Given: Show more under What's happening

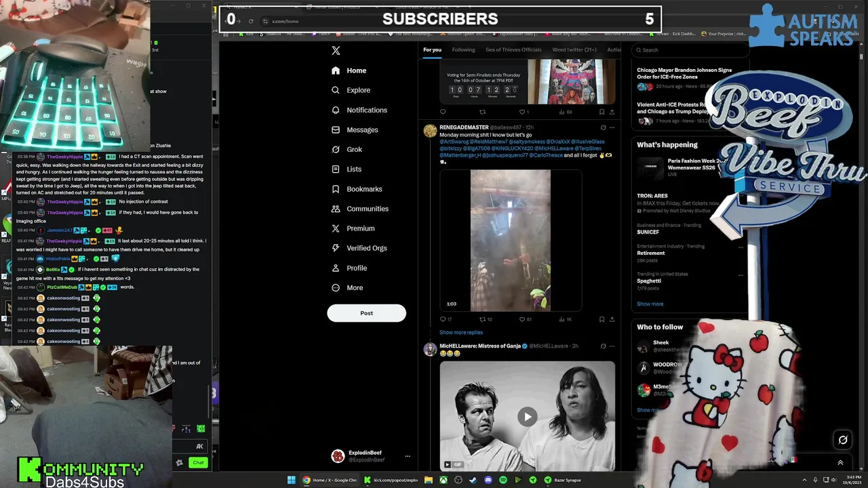Looking at the screenshot, I should coord(650,304).
